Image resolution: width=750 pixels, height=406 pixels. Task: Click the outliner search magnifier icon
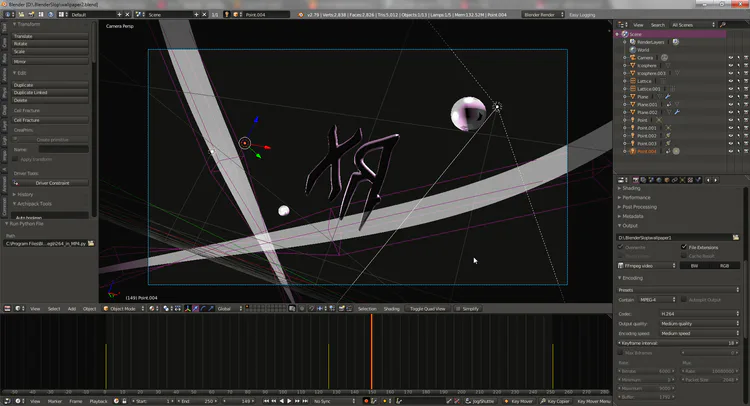click(x=723, y=24)
